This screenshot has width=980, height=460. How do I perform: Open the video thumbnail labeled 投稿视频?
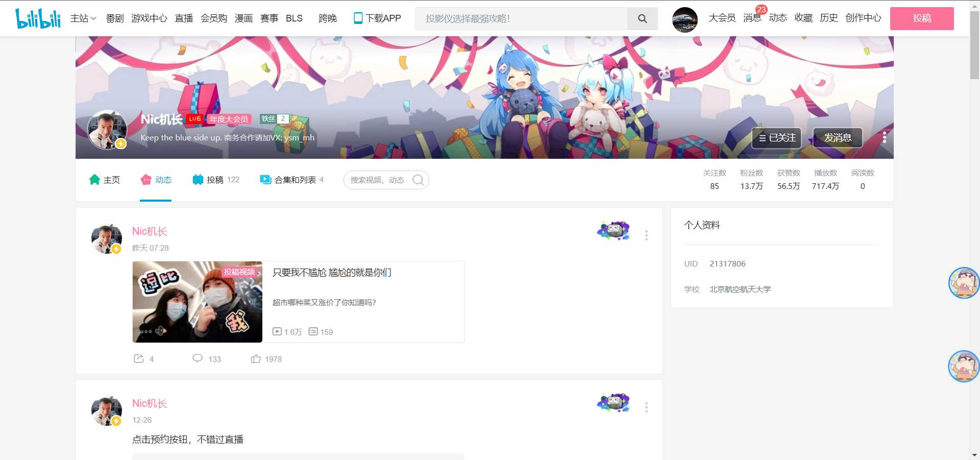point(198,302)
